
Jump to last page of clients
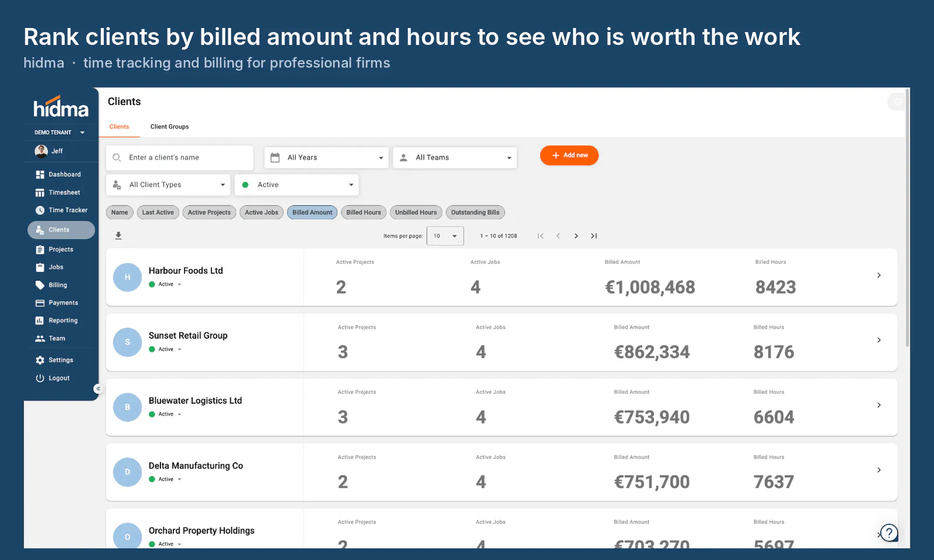click(x=594, y=236)
